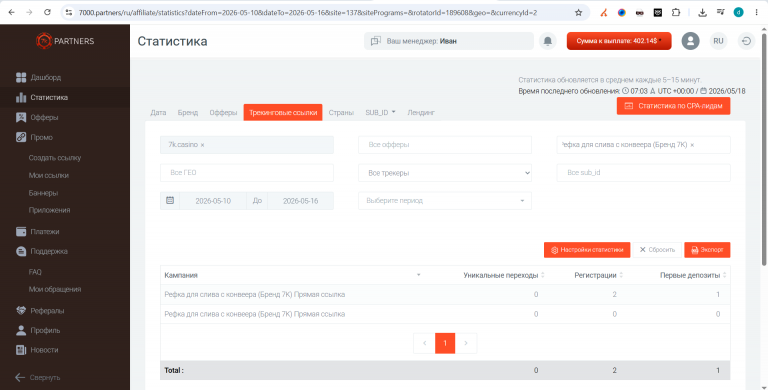Remove the 7k.casino filter tag
Viewport: 768px width, 390px height.
202,145
